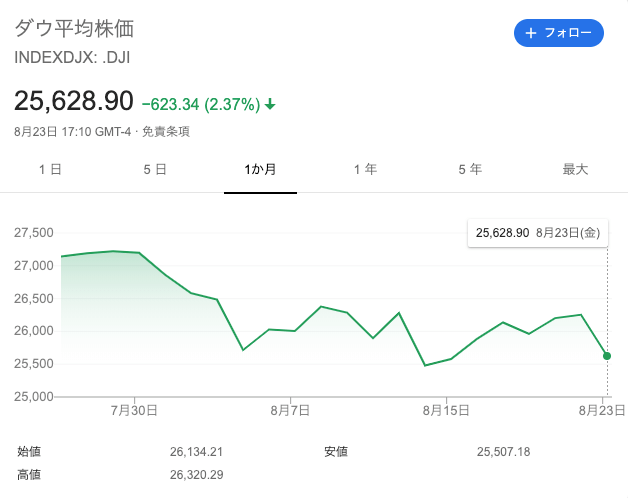Click the green down arrow icon

click(x=270, y=104)
